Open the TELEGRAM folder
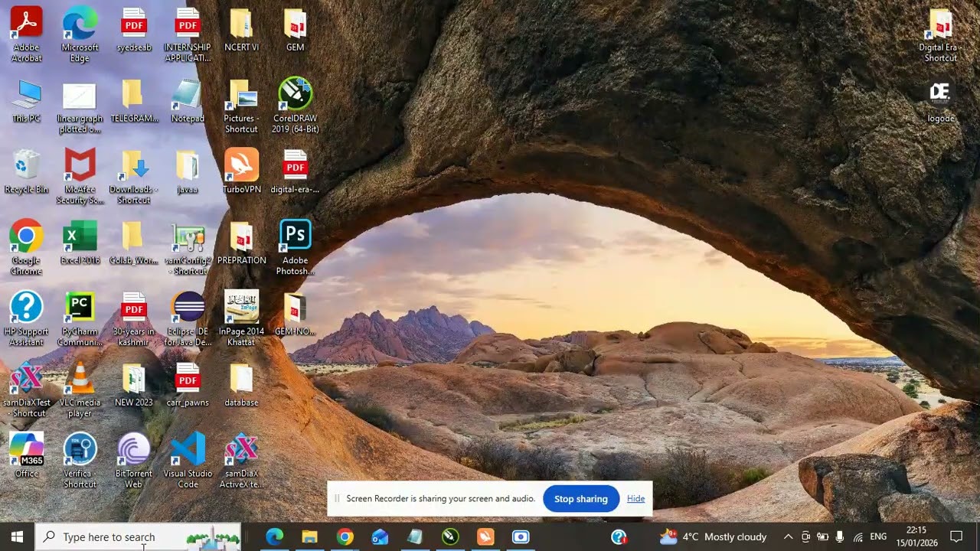This screenshot has width=980, height=551. [134, 101]
